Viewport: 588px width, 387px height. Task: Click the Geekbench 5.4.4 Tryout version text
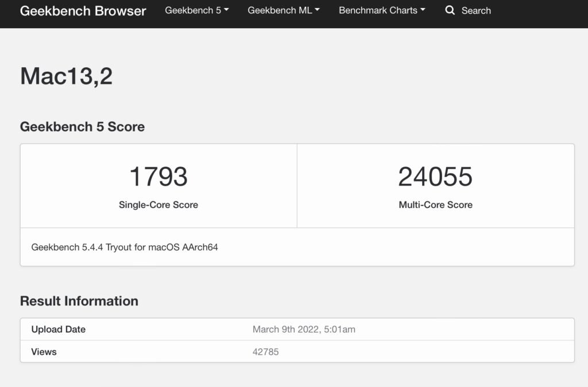click(125, 247)
